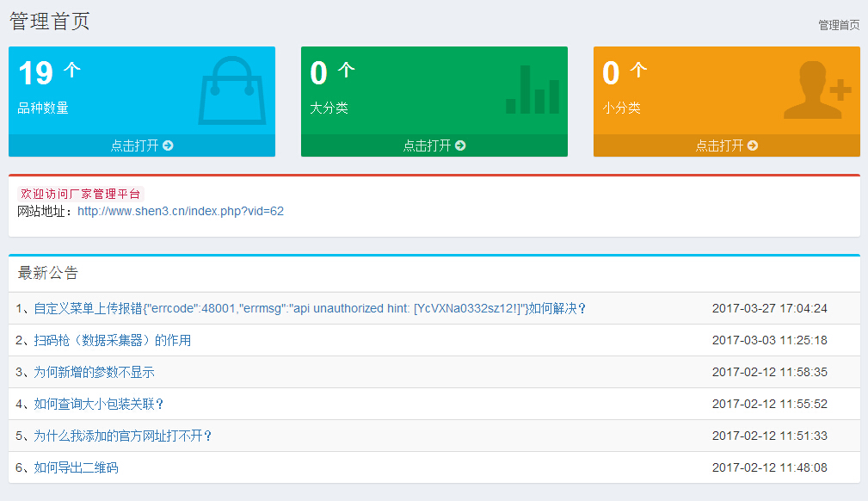Click the date 2017-02-12 11:51:33
Image resolution: width=868 pixels, height=501 pixels.
click(x=769, y=436)
